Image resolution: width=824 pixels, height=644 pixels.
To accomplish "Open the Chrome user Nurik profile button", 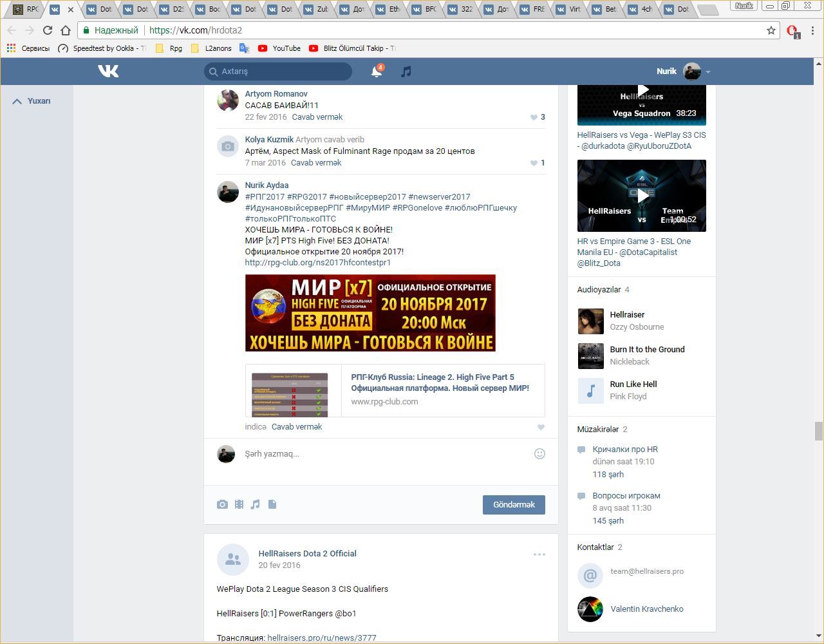I will click(x=744, y=6).
